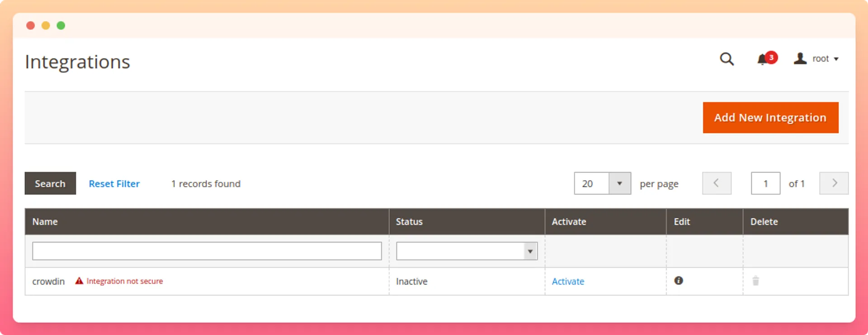
Task: Click the current page number field
Action: 765,183
